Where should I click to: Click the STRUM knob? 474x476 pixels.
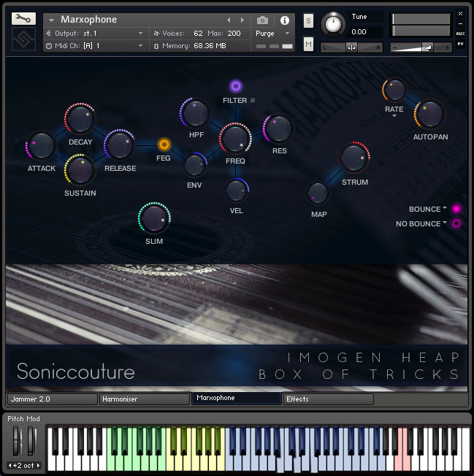[353, 158]
